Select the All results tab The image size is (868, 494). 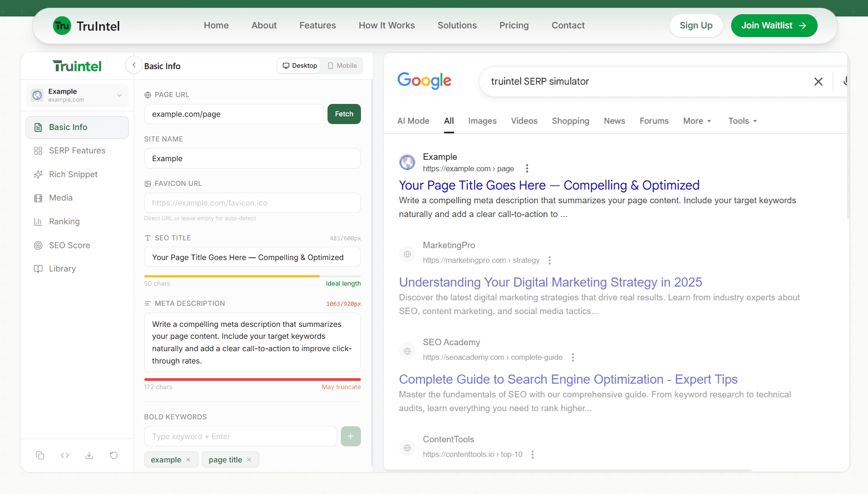[x=449, y=121]
